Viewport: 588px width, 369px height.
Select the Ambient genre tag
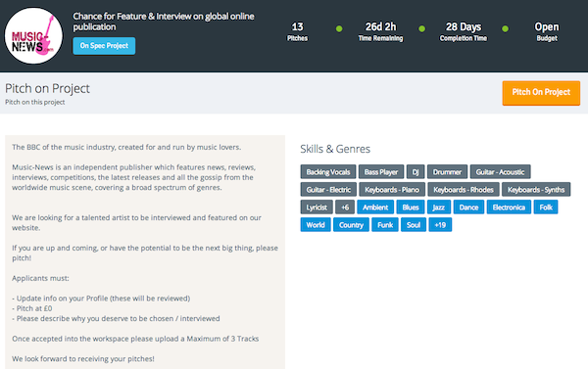[x=375, y=208]
